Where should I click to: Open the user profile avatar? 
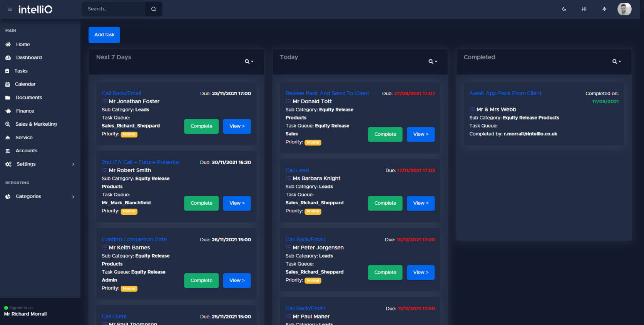(624, 9)
